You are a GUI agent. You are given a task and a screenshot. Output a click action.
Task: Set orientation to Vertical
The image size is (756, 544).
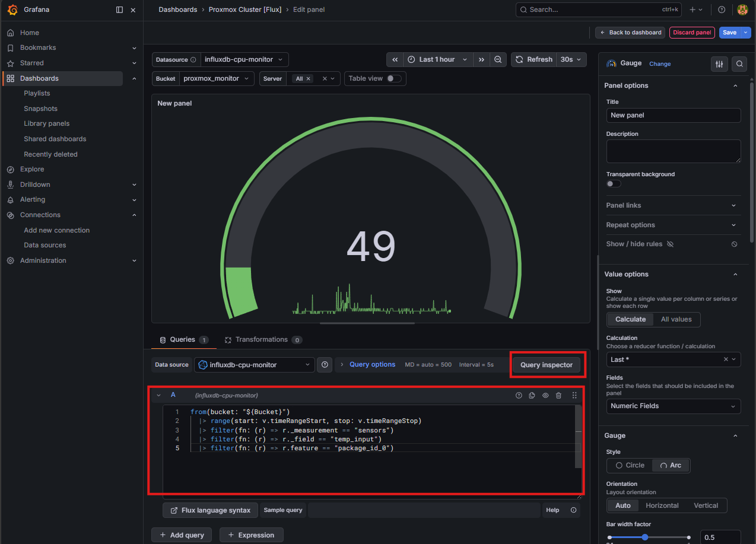(x=706, y=505)
